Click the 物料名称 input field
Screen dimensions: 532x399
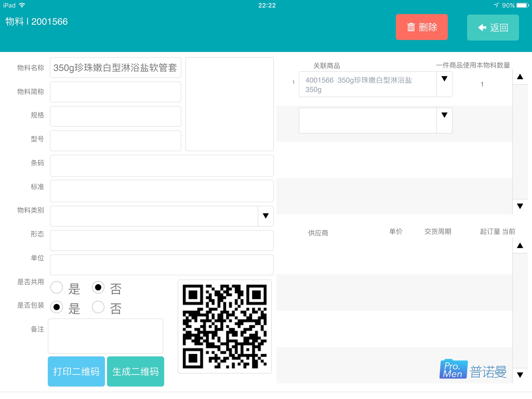pyautogui.click(x=115, y=68)
